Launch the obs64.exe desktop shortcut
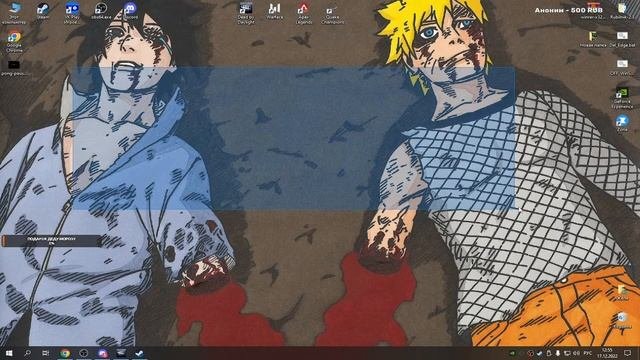640x360 pixels. (101, 11)
